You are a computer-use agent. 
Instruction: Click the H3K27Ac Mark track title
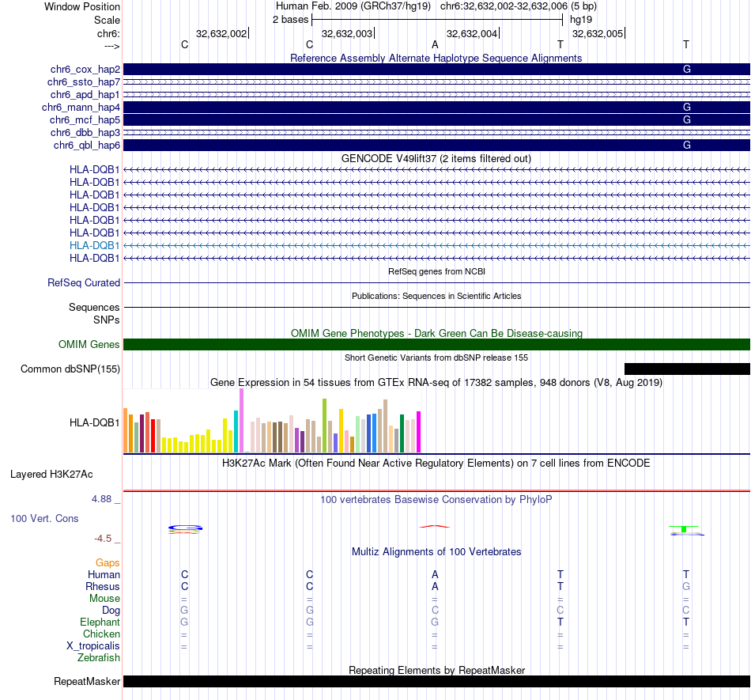[436, 463]
